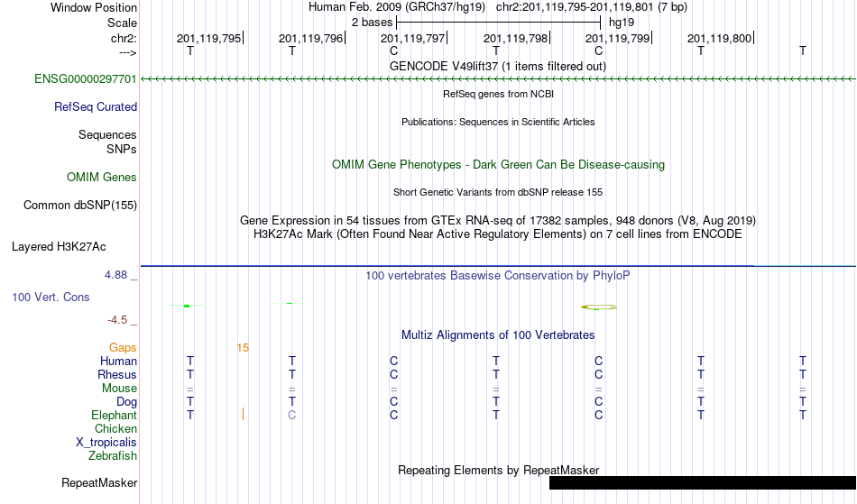
Task: Click the light-colored C mismatch in Elephant row
Action: click(292, 416)
